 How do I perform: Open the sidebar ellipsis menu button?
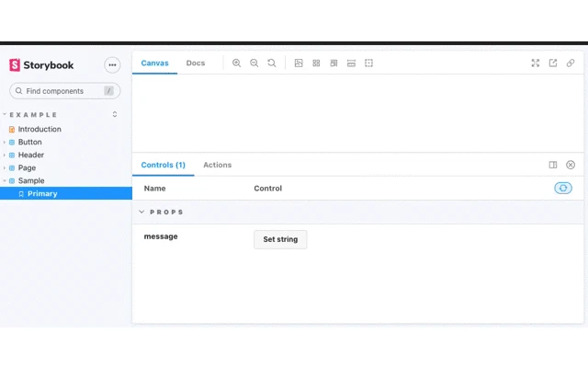(112, 65)
